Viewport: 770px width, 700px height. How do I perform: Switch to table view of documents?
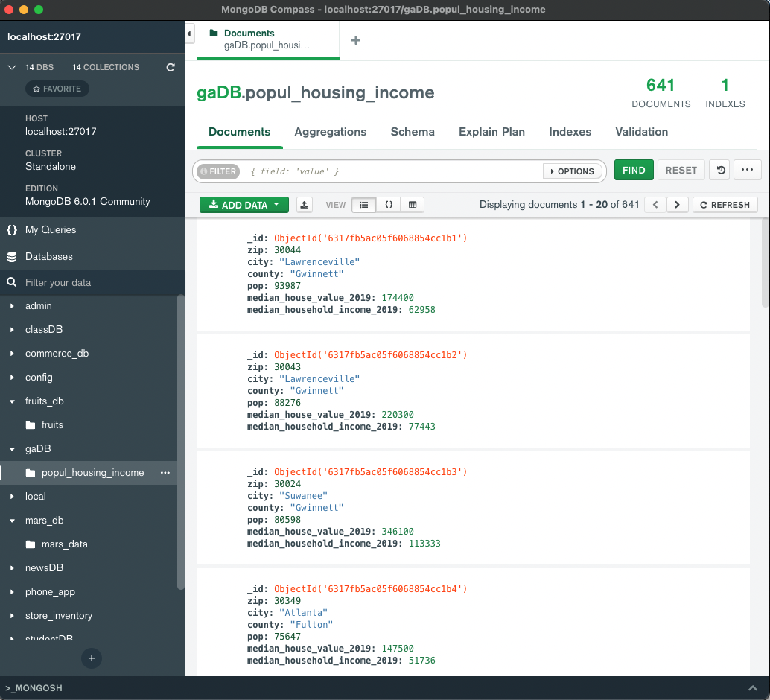(413, 204)
